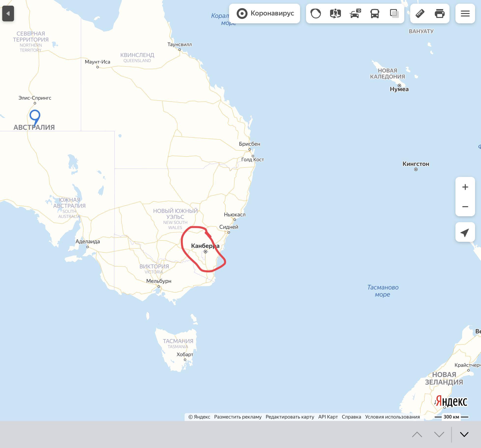Zoom in with the plus button

click(x=465, y=187)
